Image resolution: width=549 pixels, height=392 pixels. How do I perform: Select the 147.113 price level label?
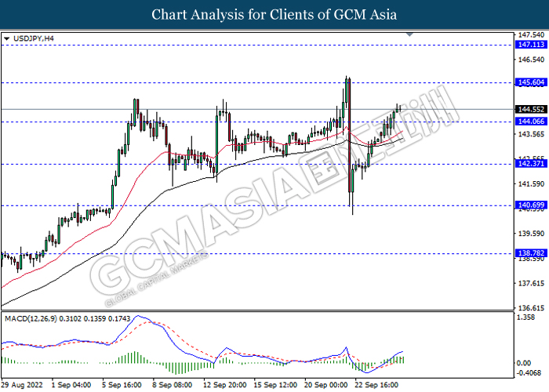(531, 45)
